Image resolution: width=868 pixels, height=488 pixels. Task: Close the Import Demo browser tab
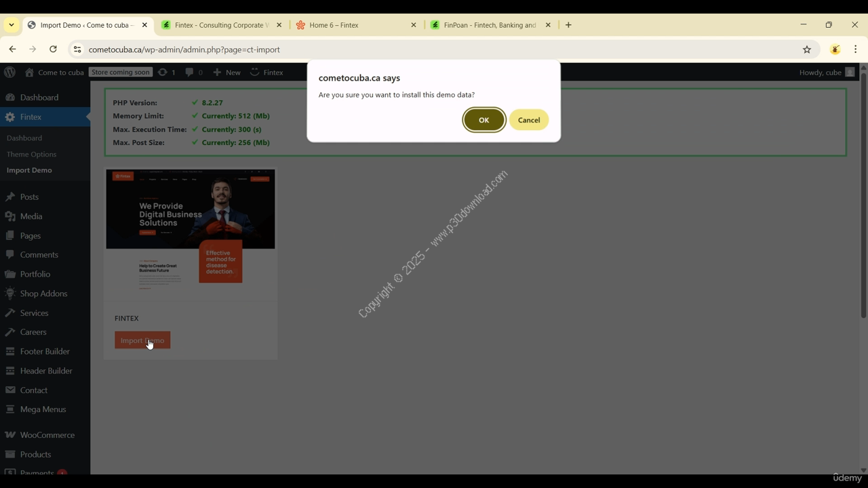pyautogui.click(x=144, y=25)
